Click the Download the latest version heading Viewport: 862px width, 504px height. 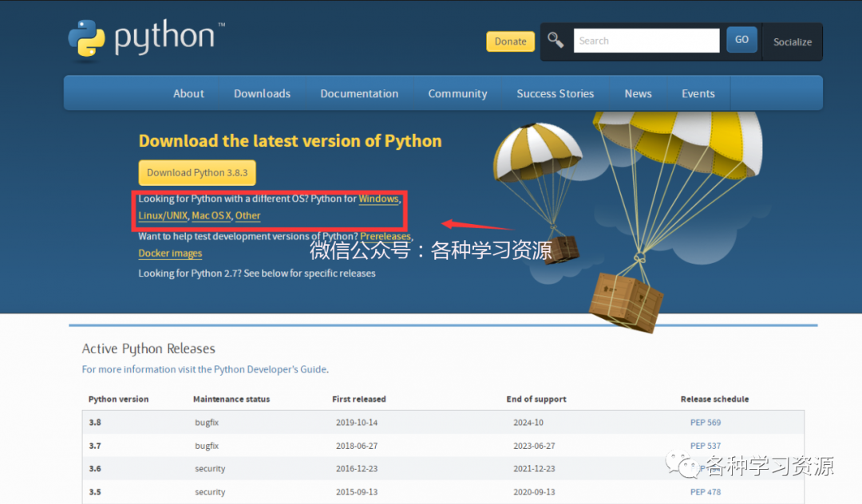click(291, 141)
